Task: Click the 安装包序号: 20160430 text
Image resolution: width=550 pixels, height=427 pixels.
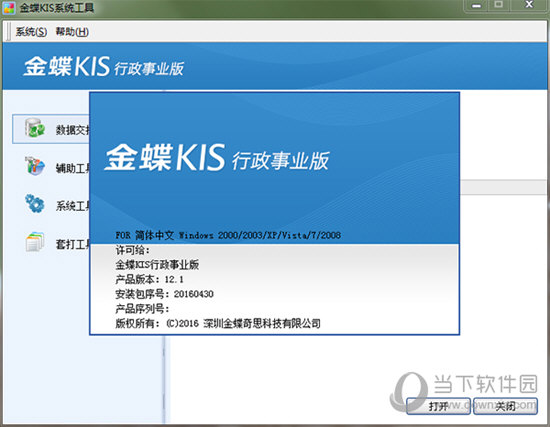Action: coord(165,294)
